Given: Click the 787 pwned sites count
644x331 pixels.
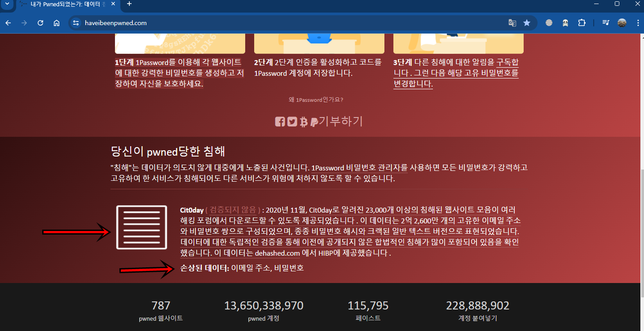Looking at the screenshot, I should (161, 306).
